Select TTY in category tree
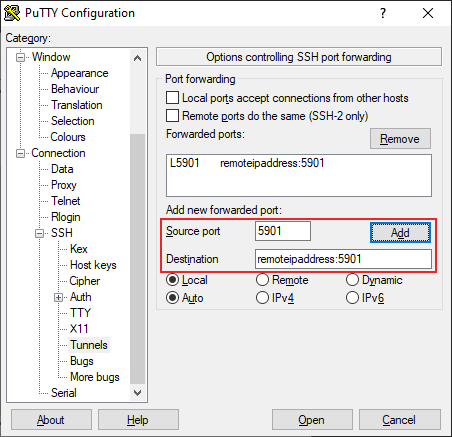 80,313
